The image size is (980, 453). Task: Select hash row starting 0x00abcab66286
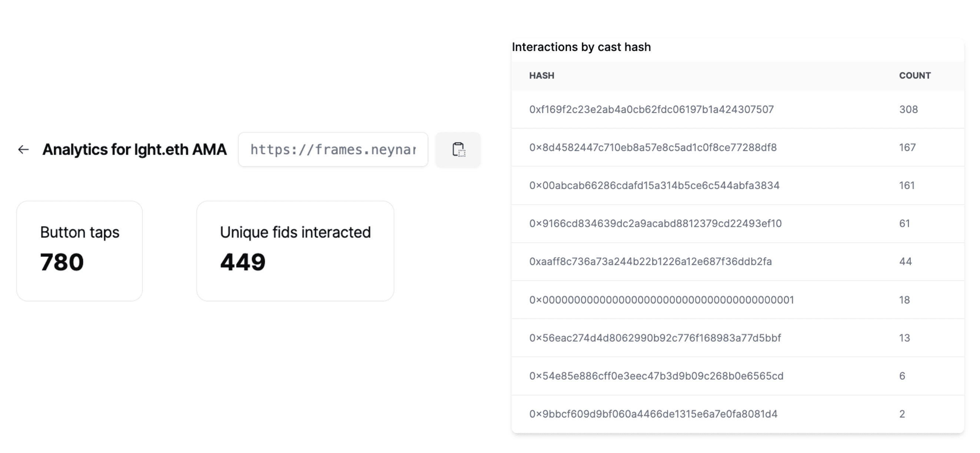click(x=738, y=185)
